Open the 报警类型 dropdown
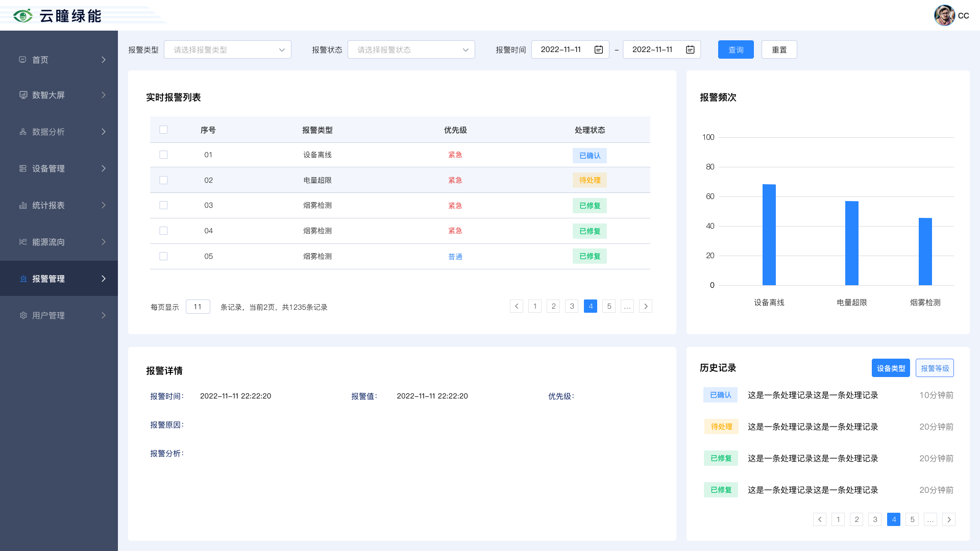Viewport: 980px width, 551px height. pyautogui.click(x=228, y=49)
